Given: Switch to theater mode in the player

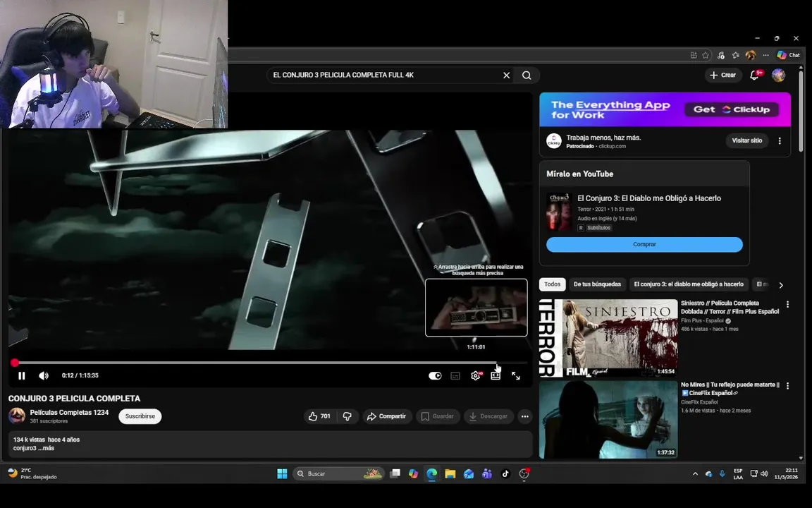Looking at the screenshot, I should click(496, 376).
